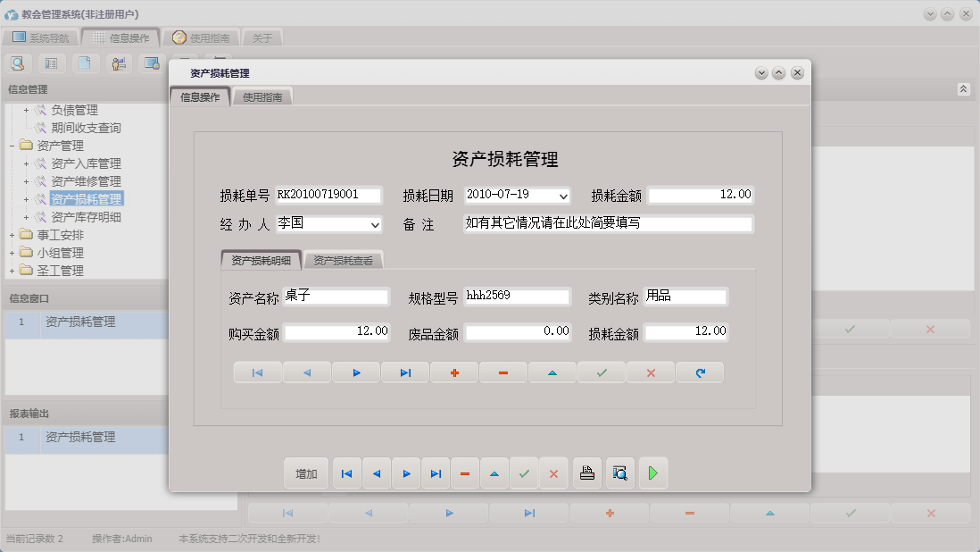The height and width of the screenshot is (552, 980).
Task: Open the search icon in the top toolbar
Action: pos(18,63)
